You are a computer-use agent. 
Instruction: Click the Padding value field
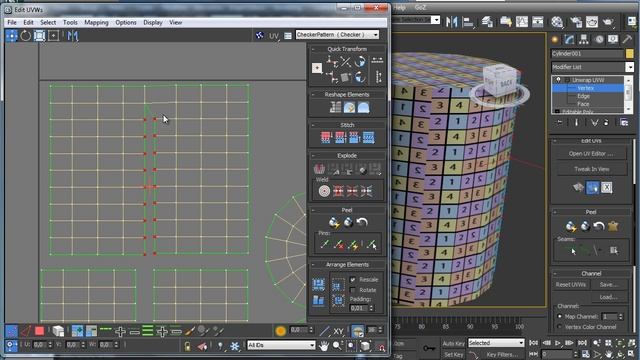(x=358, y=308)
